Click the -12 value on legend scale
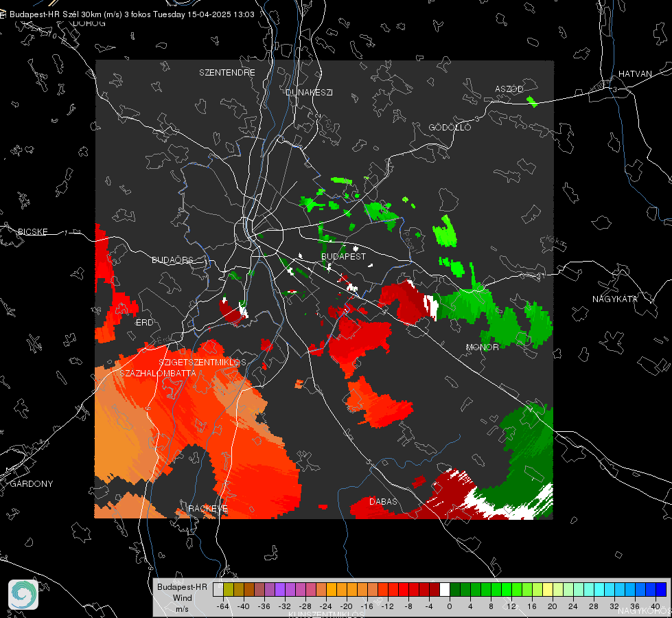The image size is (672, 618). pos(388,606)
